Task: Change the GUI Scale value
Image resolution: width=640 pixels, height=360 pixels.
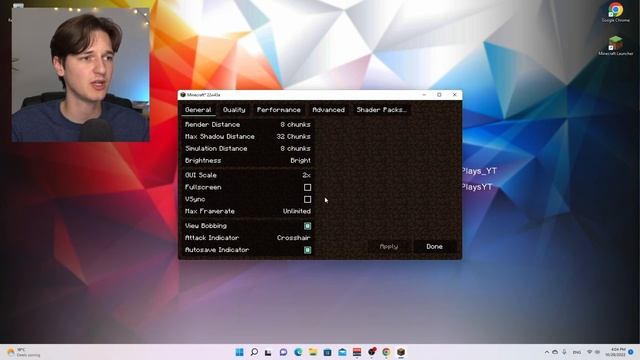Action: [248, 175]
